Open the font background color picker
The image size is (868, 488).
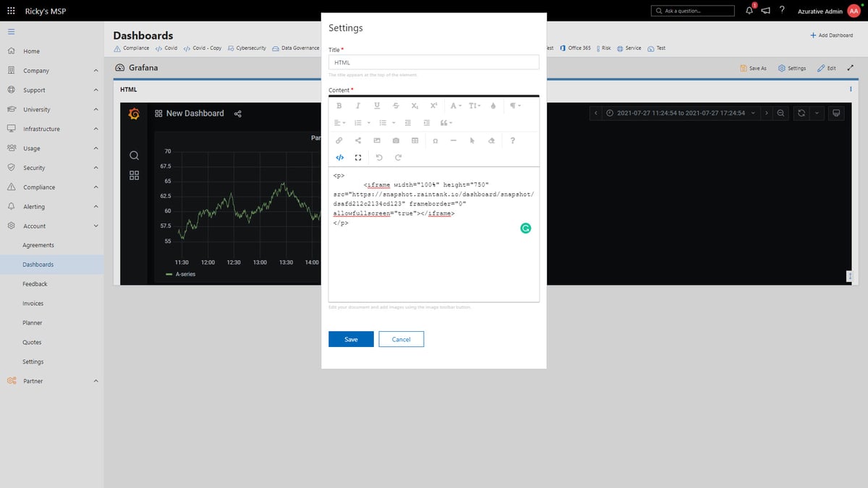click(493, 106)
